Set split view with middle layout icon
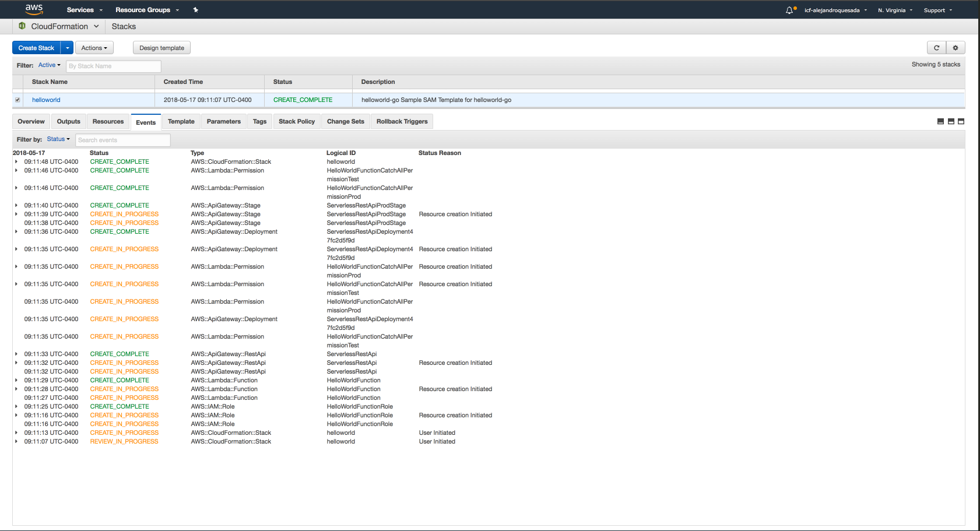The image size is (980, 531). pyautogui.click(x=951, y=121)
